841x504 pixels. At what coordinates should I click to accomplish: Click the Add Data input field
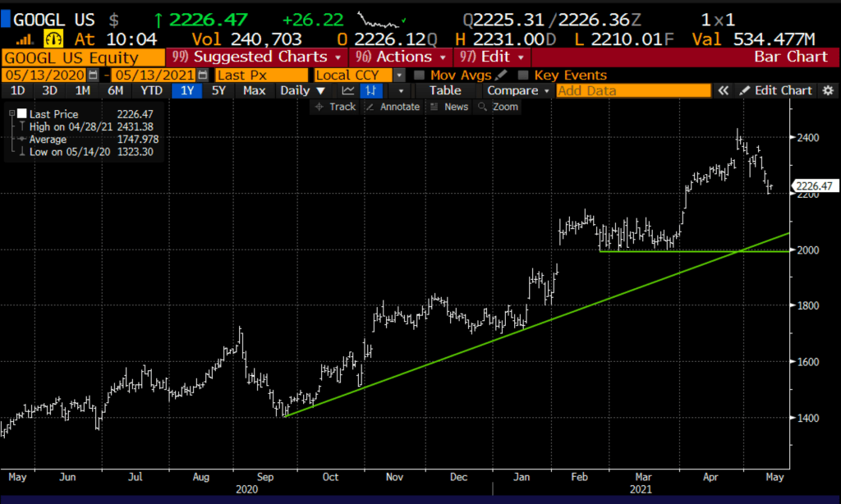point(632,91)
